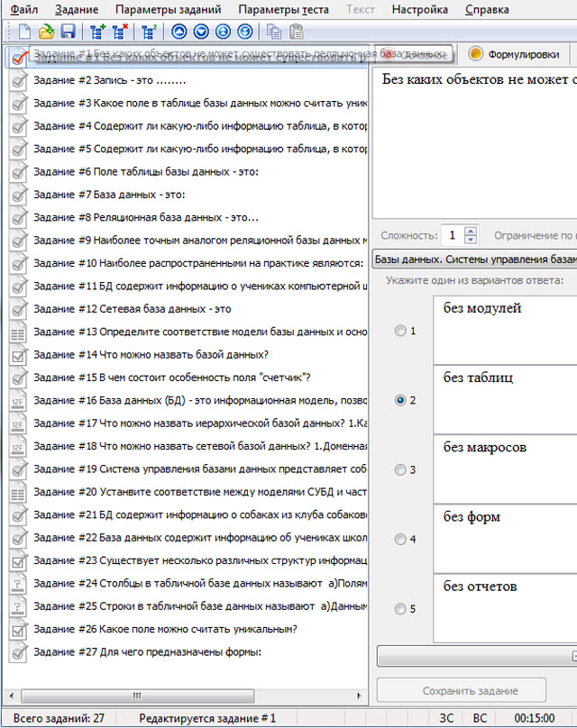The image size is (577, 728).
Task: Add a new task with the green plus icon
Action: 97,32
